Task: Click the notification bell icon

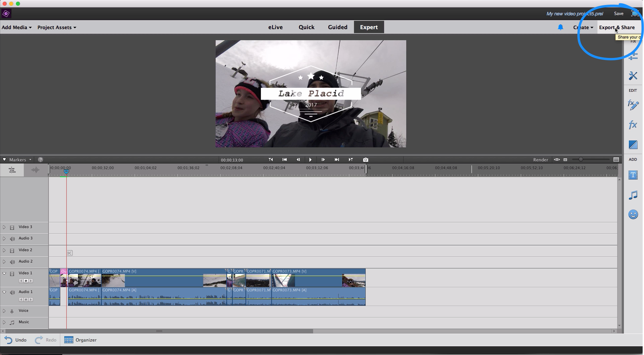Action: click(x=560, y=27)
